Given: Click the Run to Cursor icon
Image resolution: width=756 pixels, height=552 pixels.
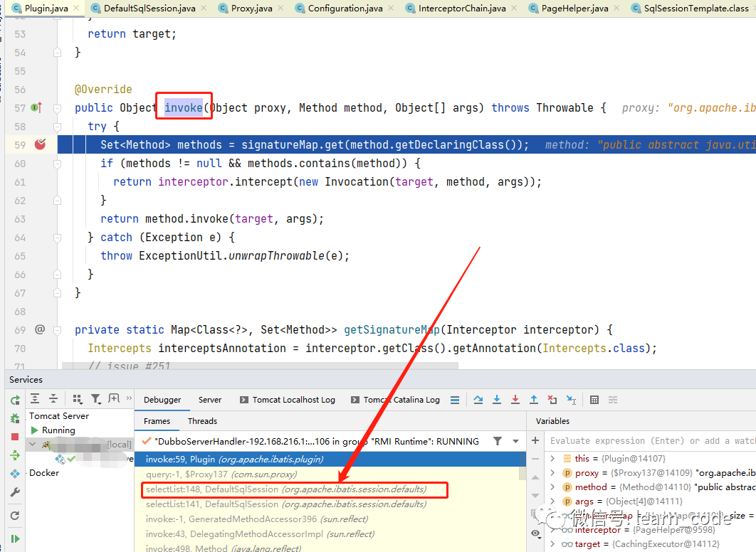Looking at the screenshot, I should click(x=571, y=400).
